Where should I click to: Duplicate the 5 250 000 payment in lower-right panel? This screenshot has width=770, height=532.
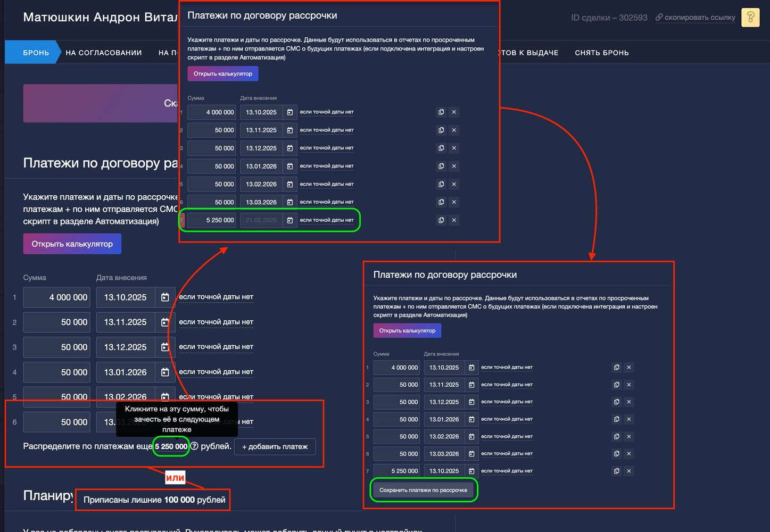tap(617, 471)
